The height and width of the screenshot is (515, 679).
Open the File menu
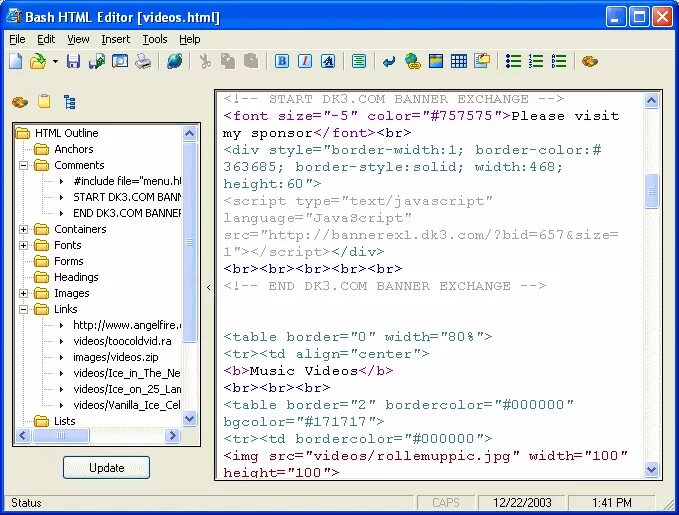click(x=17, y=39)
